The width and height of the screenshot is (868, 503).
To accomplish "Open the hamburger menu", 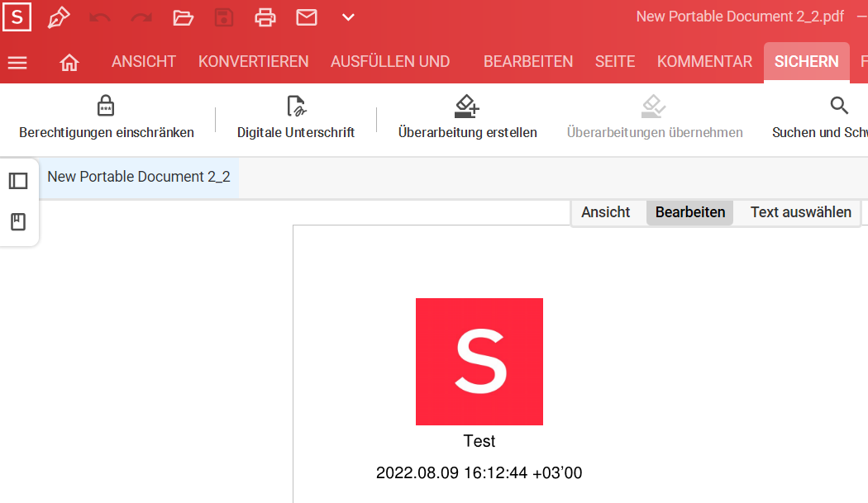I will [x=17, y=63].
